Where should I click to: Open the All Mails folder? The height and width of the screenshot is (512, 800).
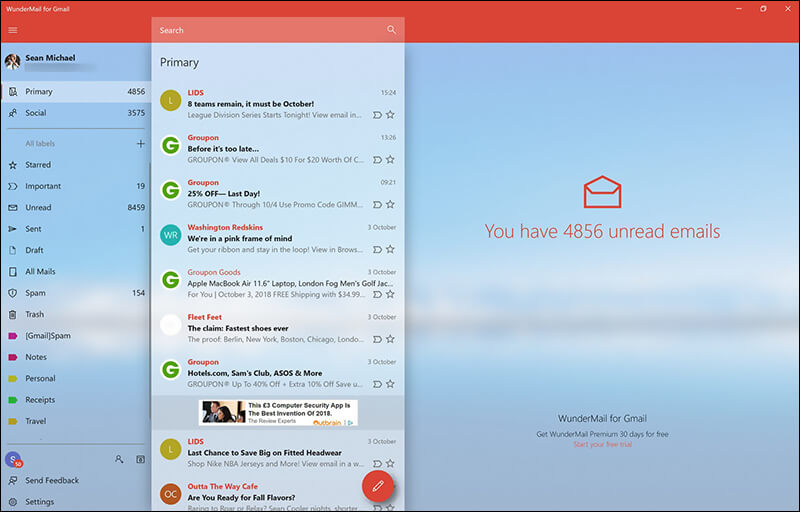click(77, 272)
